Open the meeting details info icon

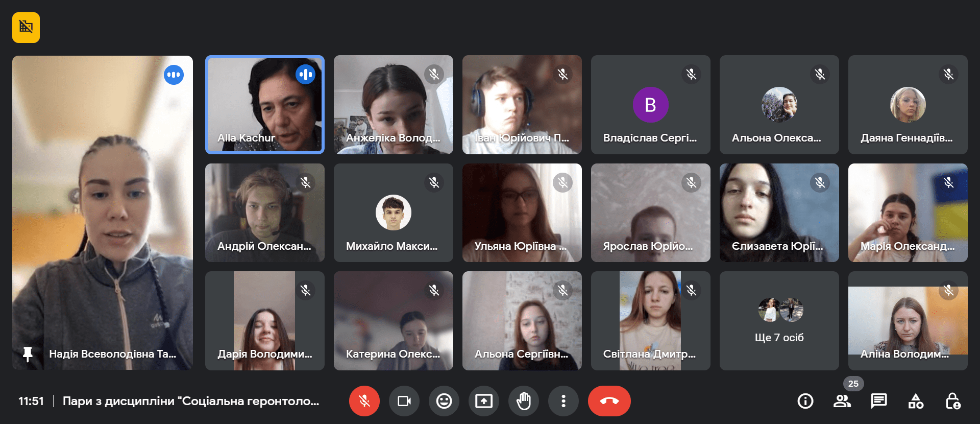[805, 401]
